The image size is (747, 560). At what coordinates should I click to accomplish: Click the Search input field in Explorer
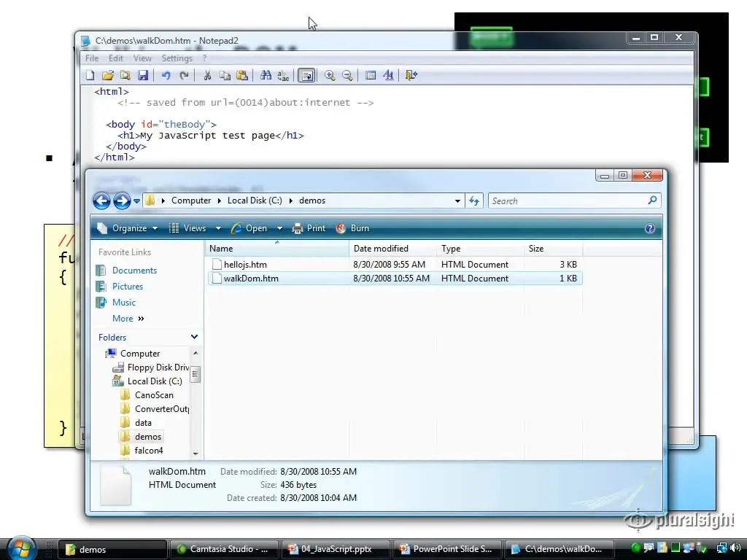point(567,201)
